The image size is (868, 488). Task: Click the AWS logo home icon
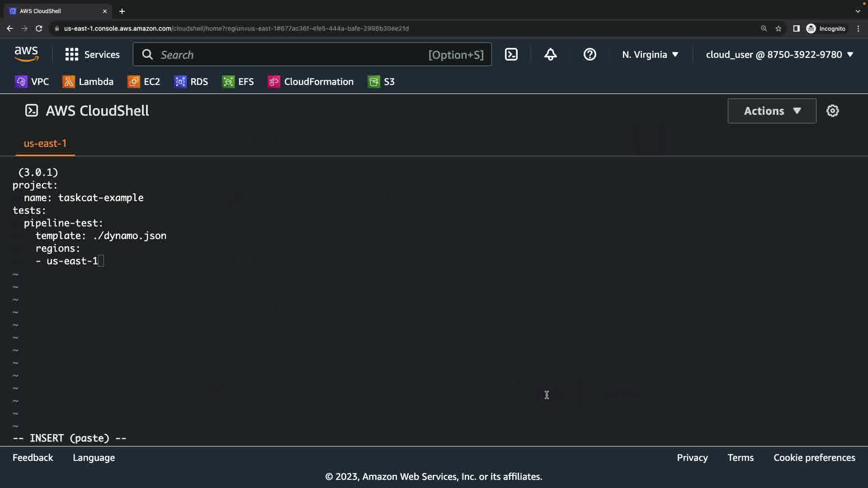coord(27,54)
